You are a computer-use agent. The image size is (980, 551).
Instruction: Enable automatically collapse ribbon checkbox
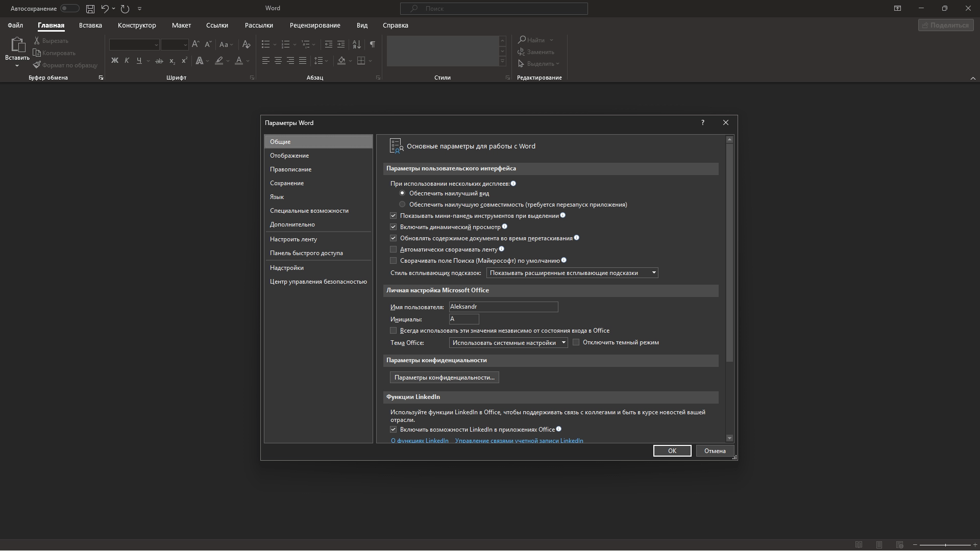393,249
